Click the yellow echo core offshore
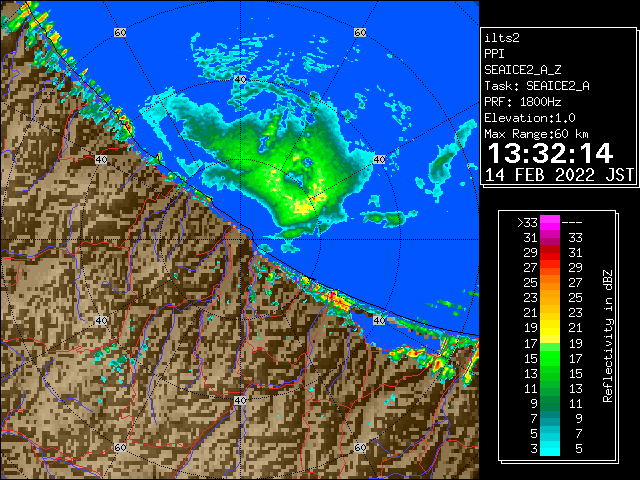Screen dimensions: 640x480 coord(305,207)
